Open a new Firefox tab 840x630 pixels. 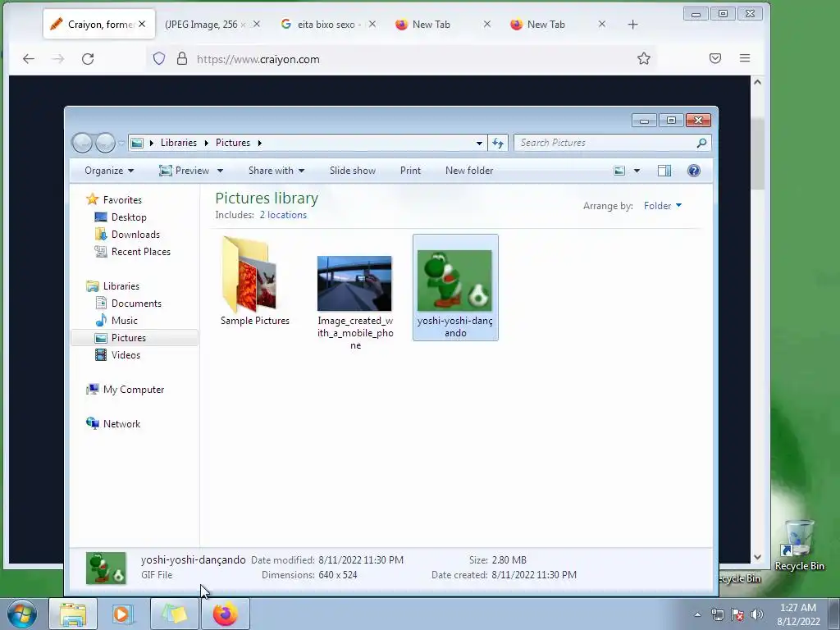click(x=632, y=24)
